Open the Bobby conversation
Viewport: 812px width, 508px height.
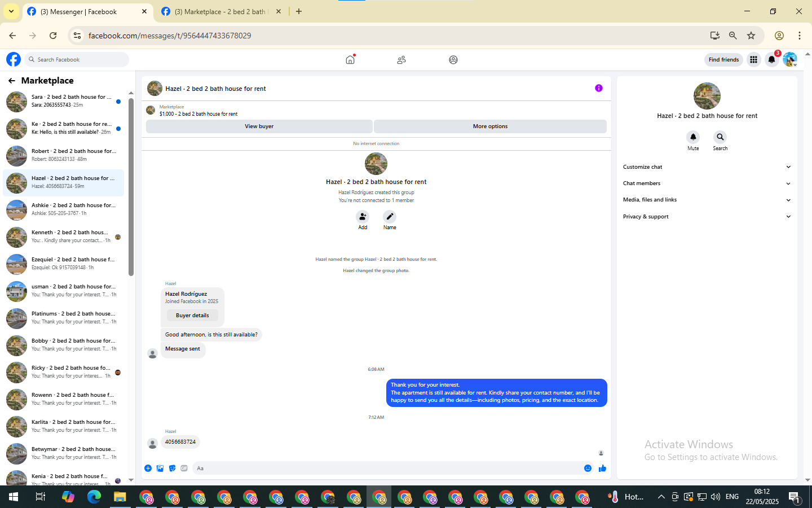click(63, 345)
